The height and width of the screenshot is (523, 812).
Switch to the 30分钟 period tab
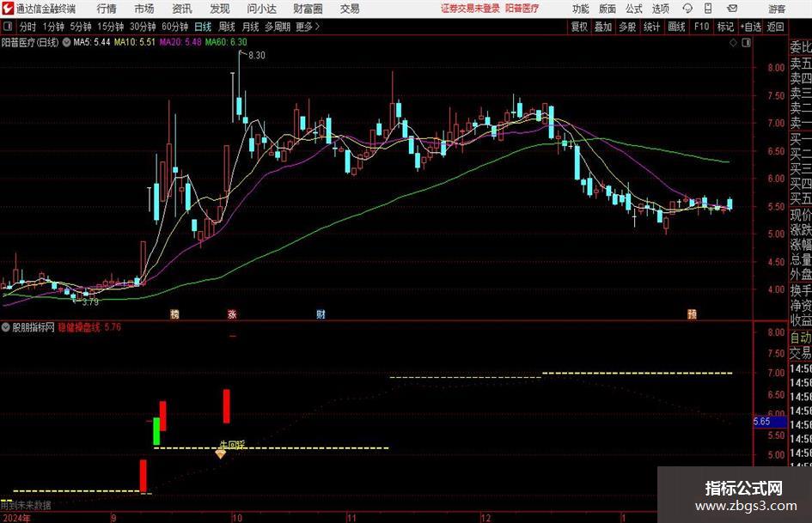[x=143, y=27]
